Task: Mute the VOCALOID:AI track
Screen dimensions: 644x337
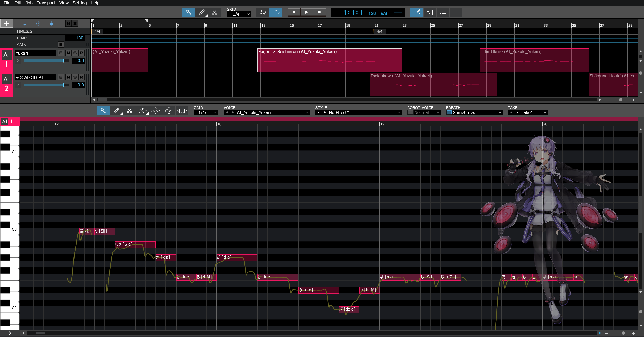Action: [68, 77]
